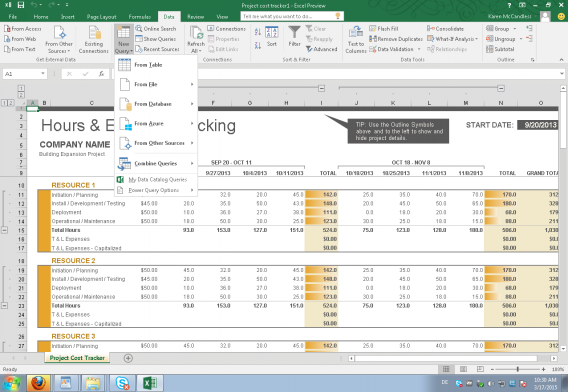Zoom out with minus button
Image resolution: width=568 pixels, height=392 pixels.
(x=492, y=369)
